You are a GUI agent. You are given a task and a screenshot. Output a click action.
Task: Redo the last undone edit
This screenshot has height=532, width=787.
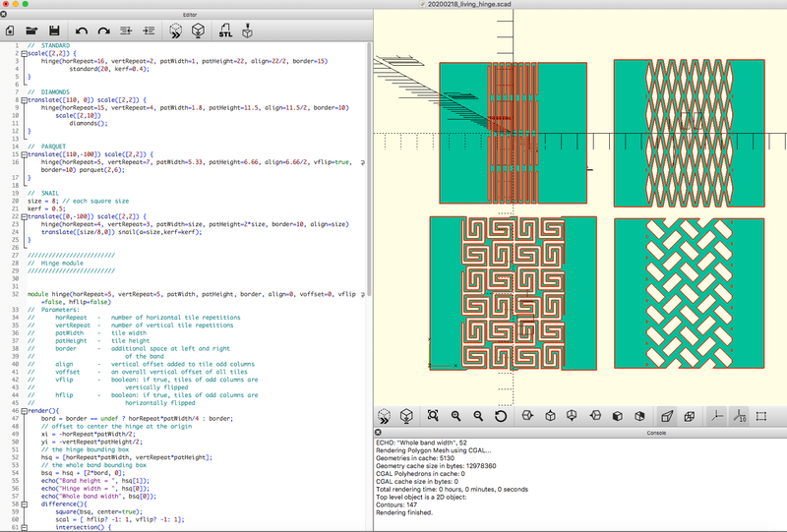pos(103,31)
